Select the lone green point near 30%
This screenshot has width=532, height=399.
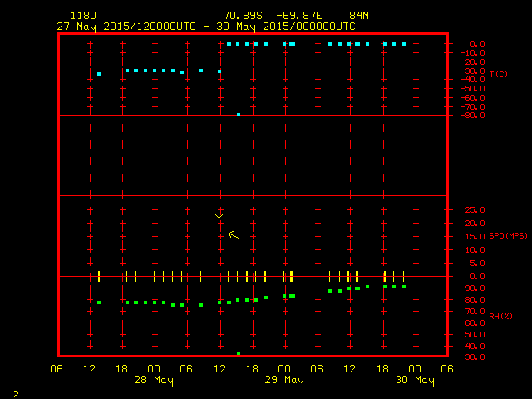pyautogui.click(x=239, y=353)
